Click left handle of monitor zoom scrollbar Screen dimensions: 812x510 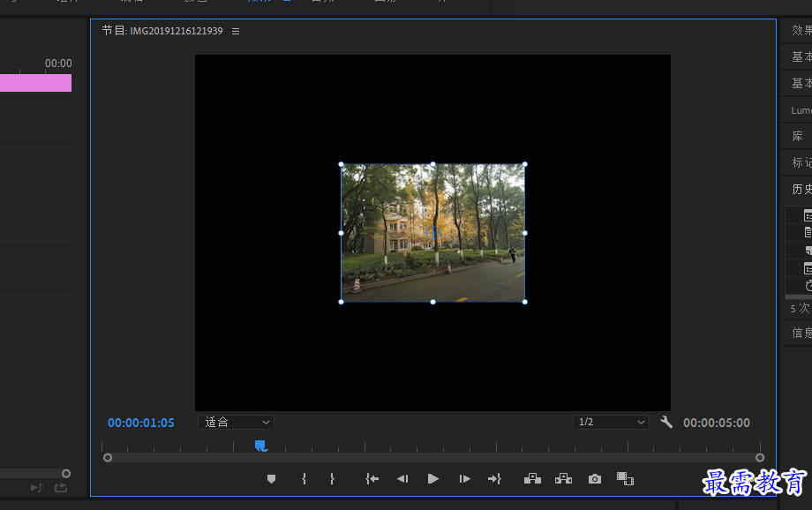[x=108, y=458]
